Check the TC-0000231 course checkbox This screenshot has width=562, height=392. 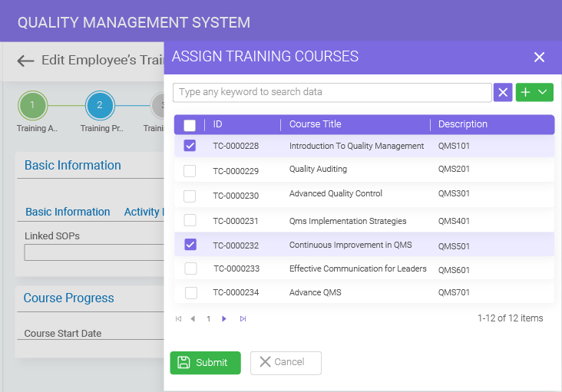190,220
